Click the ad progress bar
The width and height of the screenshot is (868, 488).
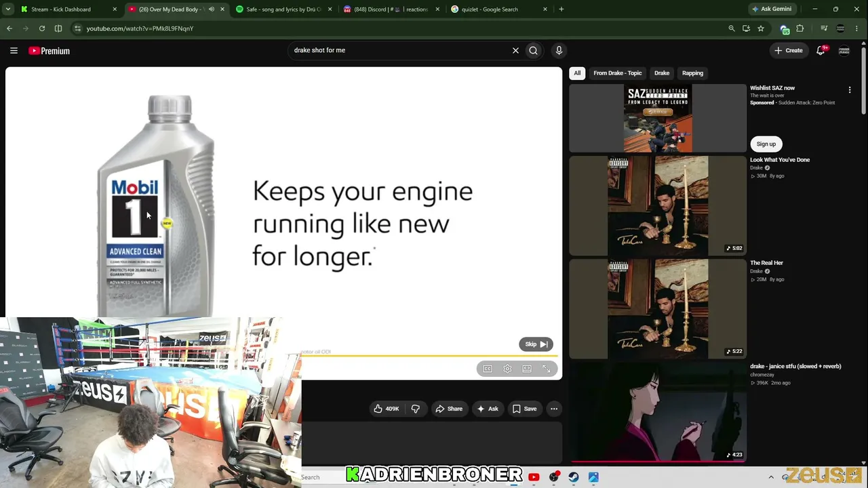430,356
